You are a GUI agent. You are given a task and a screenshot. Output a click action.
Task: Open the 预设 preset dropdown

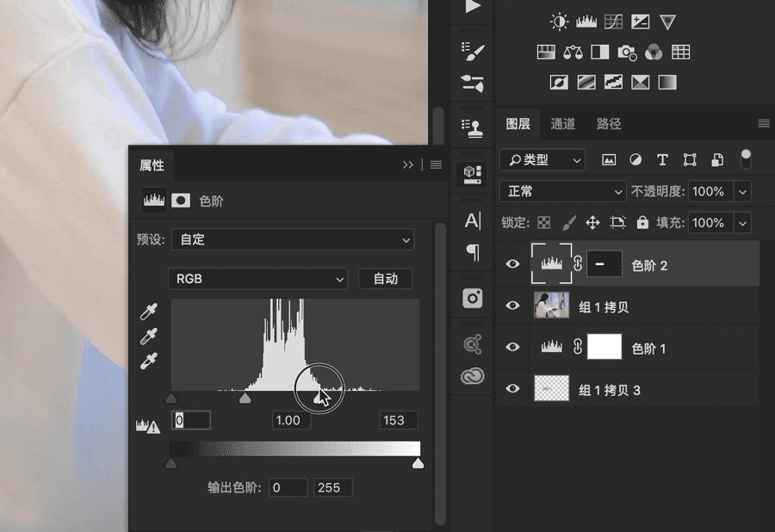point(293,240)
